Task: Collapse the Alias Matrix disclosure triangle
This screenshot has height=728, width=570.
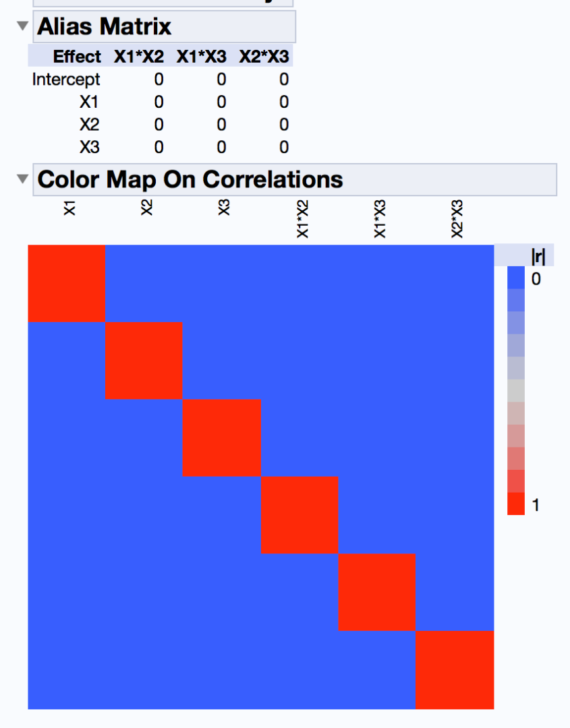Action: [x=23, y=26]
